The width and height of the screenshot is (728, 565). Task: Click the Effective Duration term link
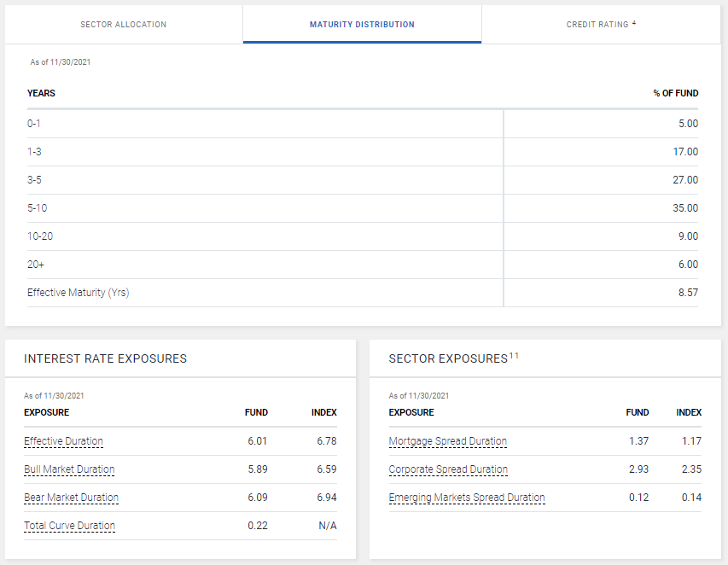pyautogui.click(x=63, y=441)
